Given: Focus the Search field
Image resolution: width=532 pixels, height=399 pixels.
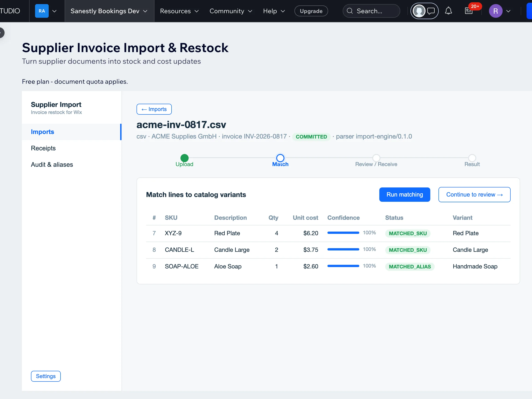Looking at the screenshot, I should (x=371, y=11).
